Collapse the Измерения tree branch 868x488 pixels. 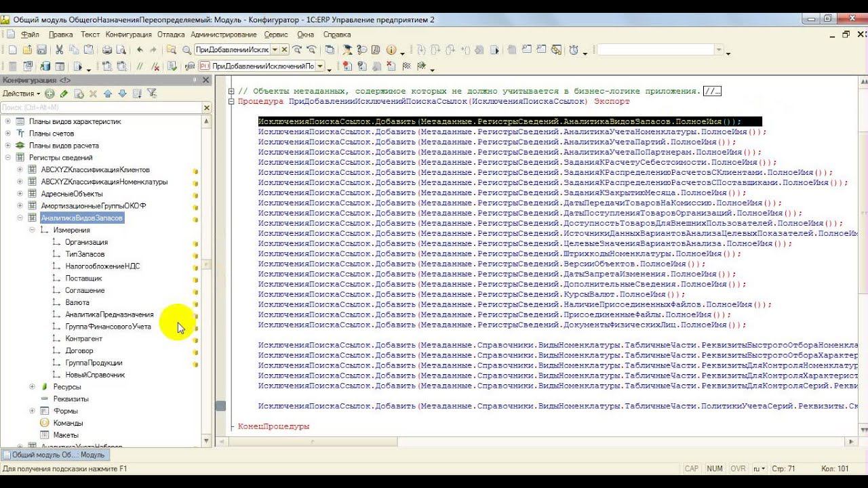[x=33, y=230]
